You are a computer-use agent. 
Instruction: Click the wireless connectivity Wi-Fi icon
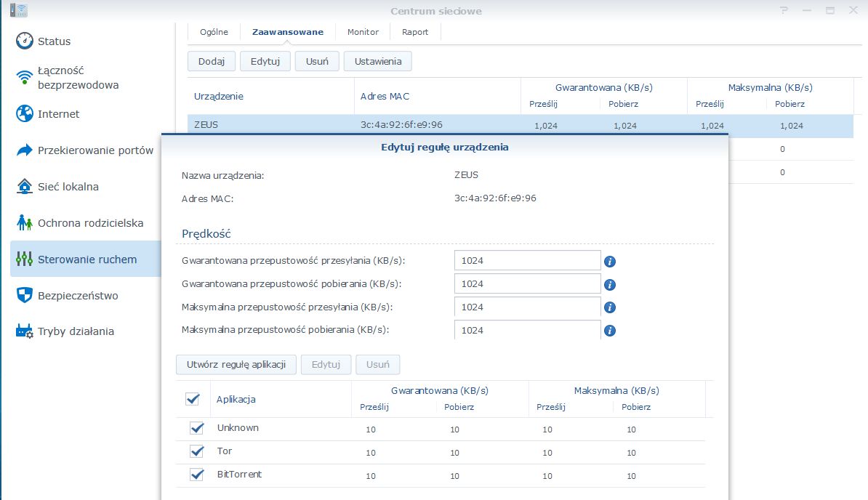click(x=25, y=78)
